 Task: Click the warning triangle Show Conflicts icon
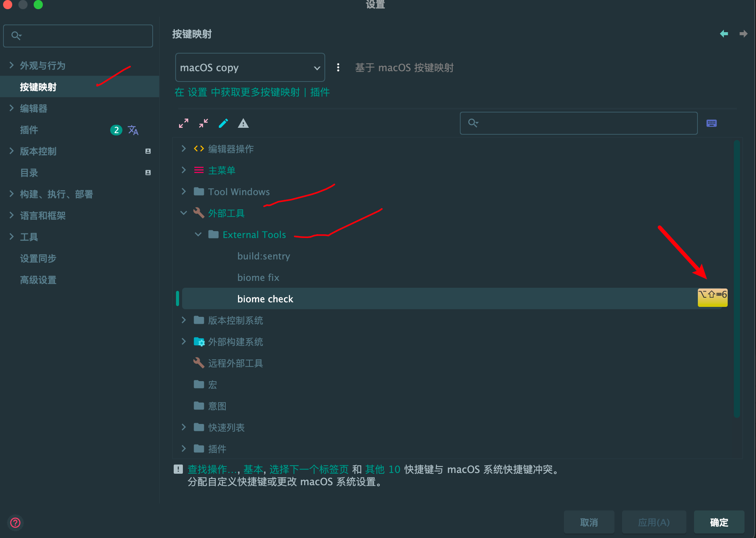pos(243,123)
